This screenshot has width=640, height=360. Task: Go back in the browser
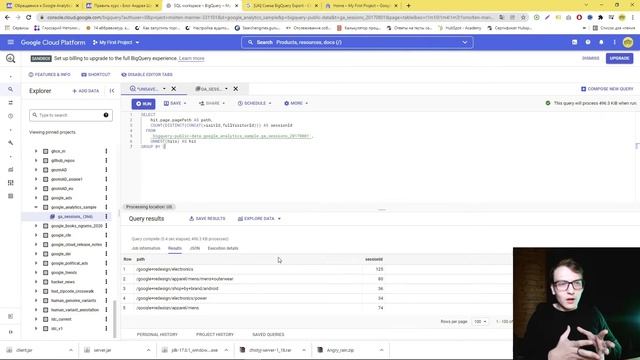coord(7,18)
